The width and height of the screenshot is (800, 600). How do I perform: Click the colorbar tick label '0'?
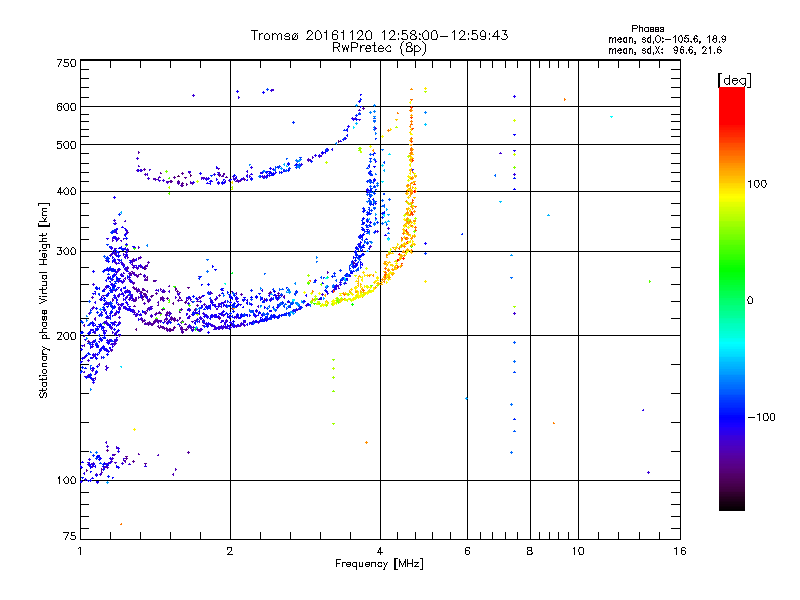[x=750, y=300]
